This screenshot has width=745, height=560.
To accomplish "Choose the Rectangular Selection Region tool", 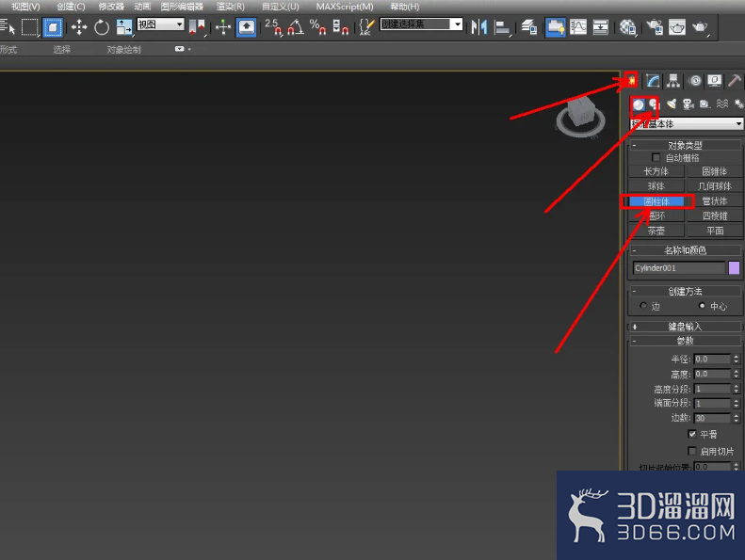I will (x=30, y=27).
